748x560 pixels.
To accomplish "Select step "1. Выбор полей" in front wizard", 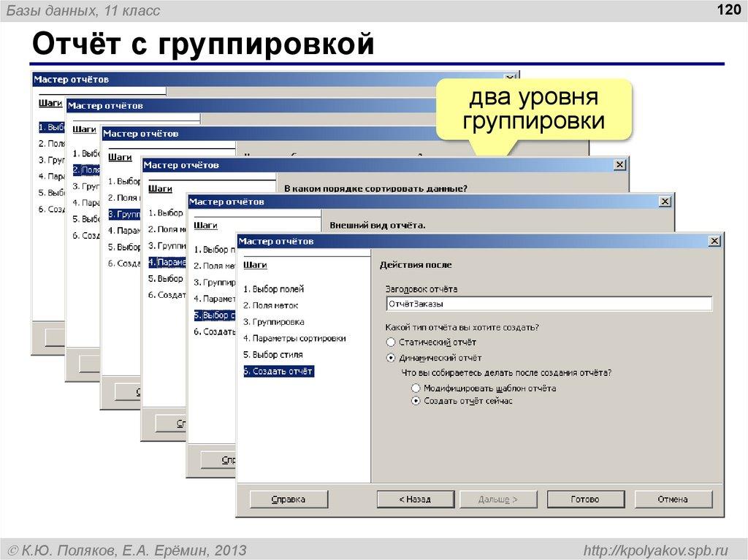I will (274, 288).
